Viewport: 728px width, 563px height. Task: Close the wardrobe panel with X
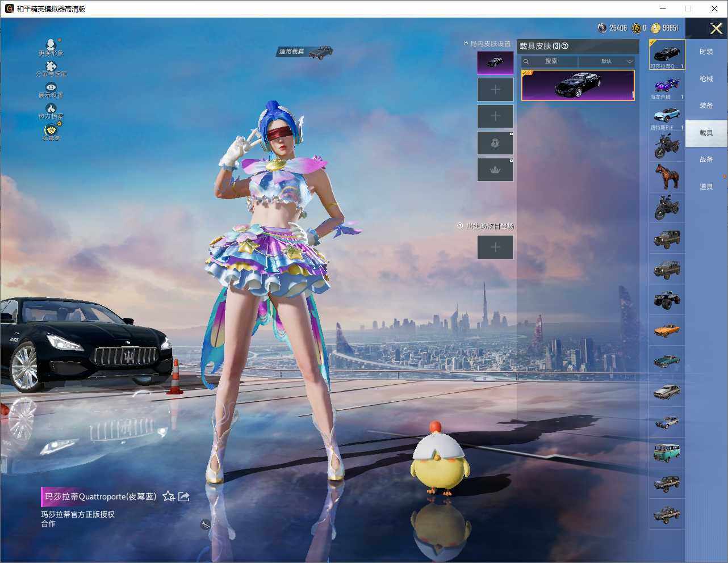pyautogui.click(x=716, y=28)
